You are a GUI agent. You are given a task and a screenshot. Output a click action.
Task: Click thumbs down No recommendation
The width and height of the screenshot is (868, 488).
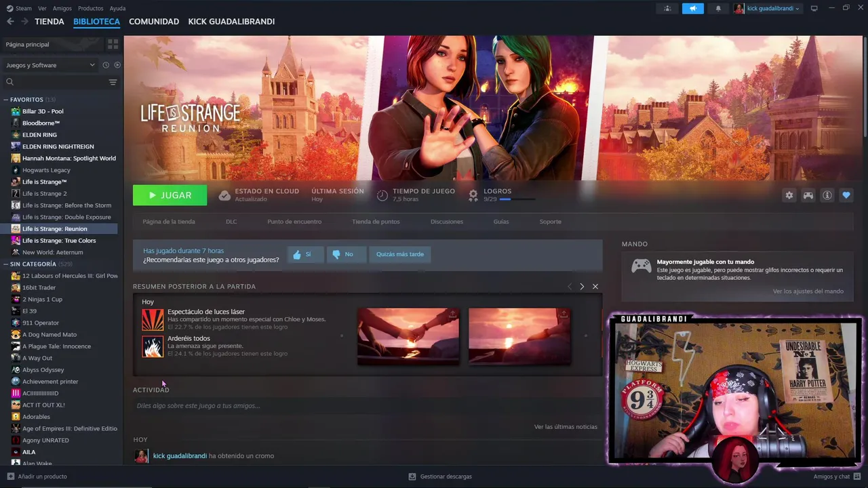(x=347, y=254)
